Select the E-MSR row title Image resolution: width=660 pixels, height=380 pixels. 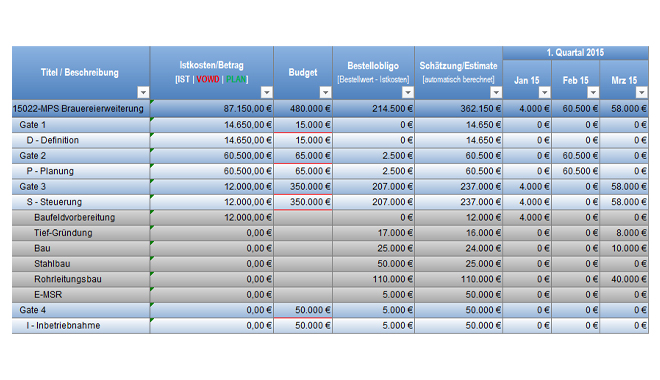pyautogui.click(x=48, y=295)
